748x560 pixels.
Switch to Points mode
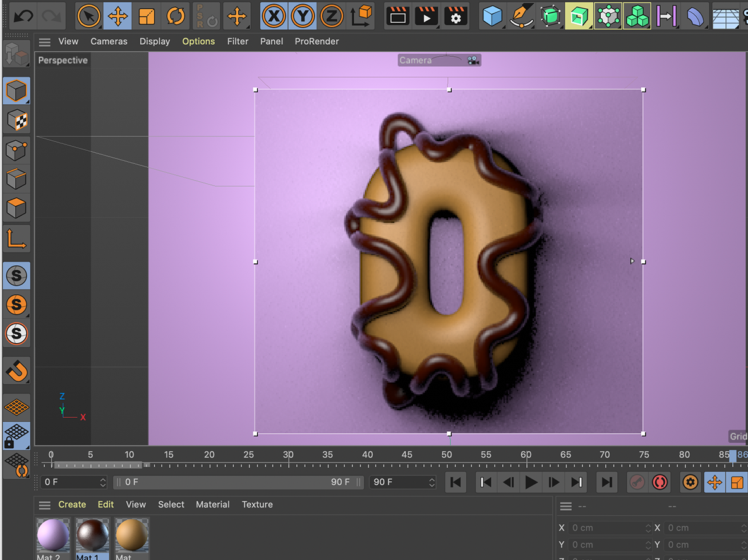(x=16, y=150)
